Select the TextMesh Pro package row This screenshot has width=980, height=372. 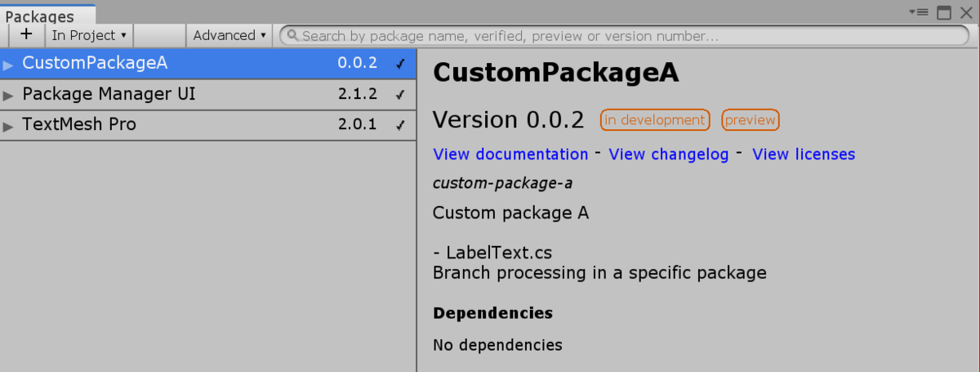pyautogui.click(x=208, y=125)
